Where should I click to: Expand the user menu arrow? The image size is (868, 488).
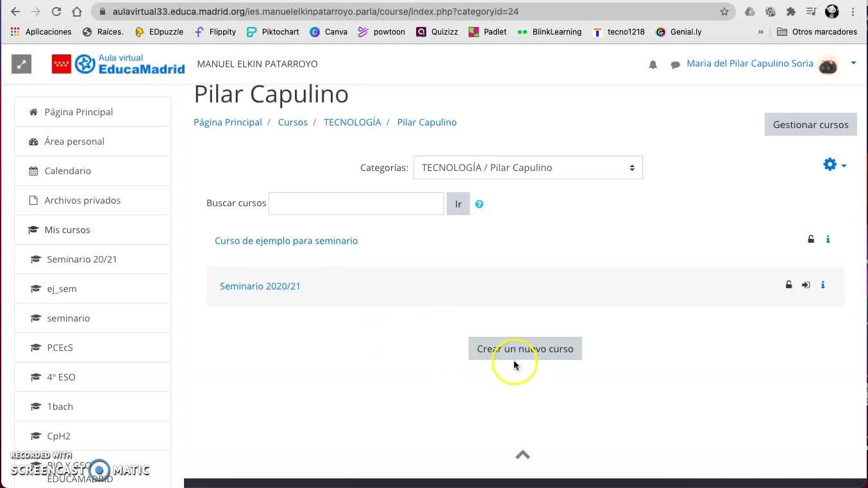[x=853, y=63]
